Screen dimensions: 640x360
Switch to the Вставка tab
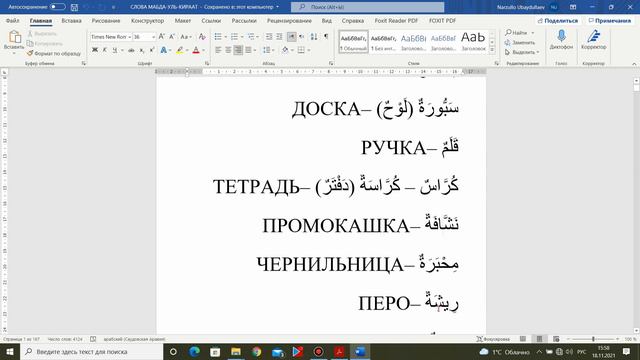click(71, 20)
